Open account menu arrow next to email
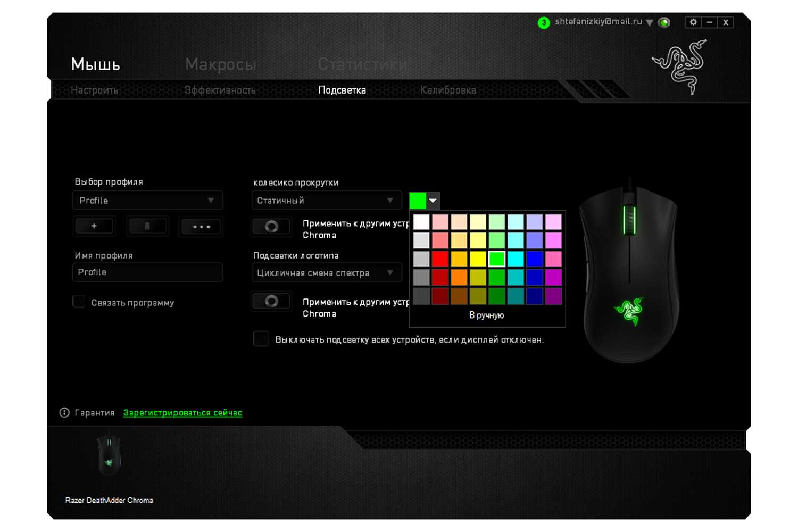Screen dimensions: 798x532 tap(649, 23)
